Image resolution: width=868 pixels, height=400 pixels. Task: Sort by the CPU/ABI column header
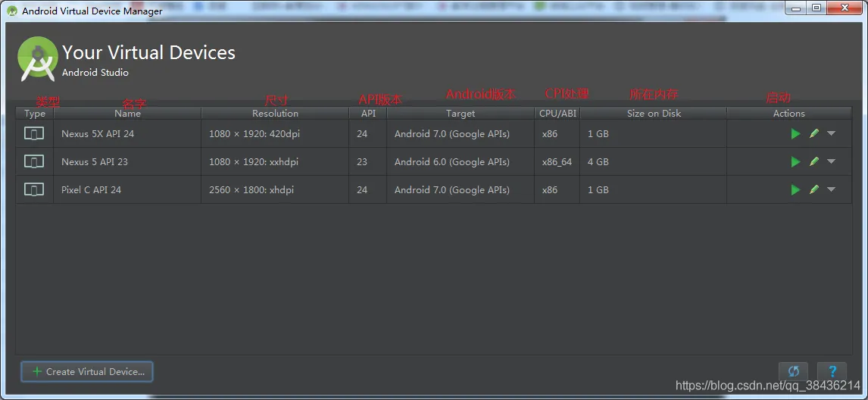(557, 113)
